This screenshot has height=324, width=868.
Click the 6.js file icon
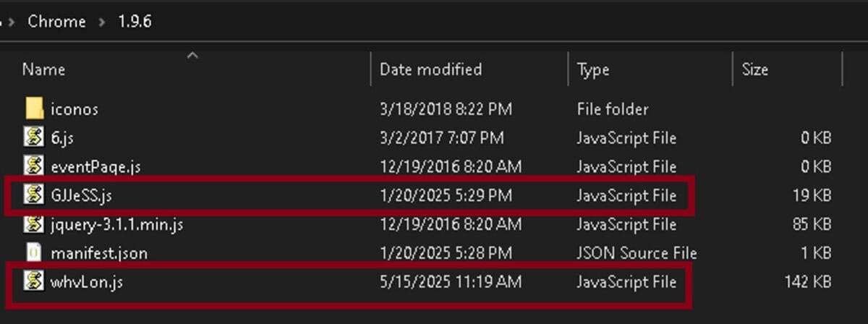34,137
